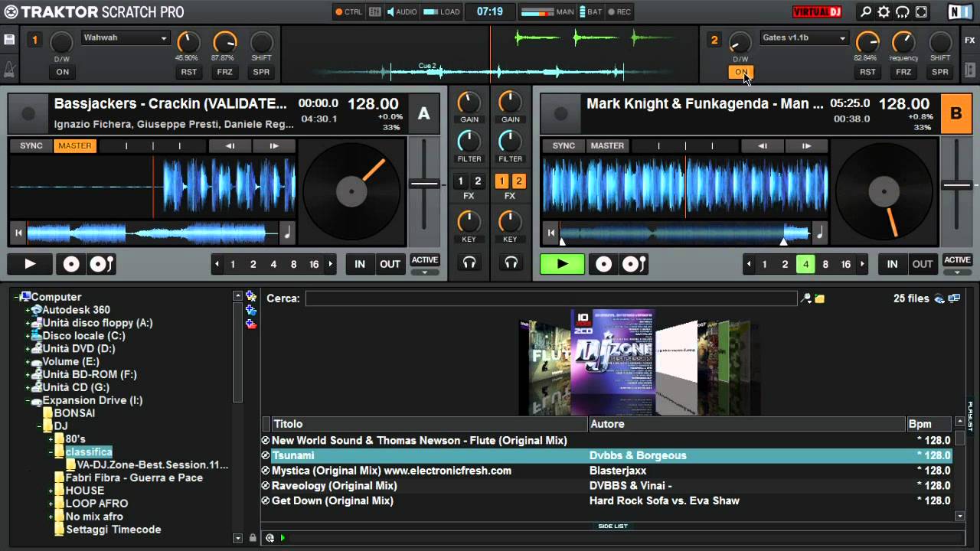Toggle MASTER on deck B

pos(607,145)
